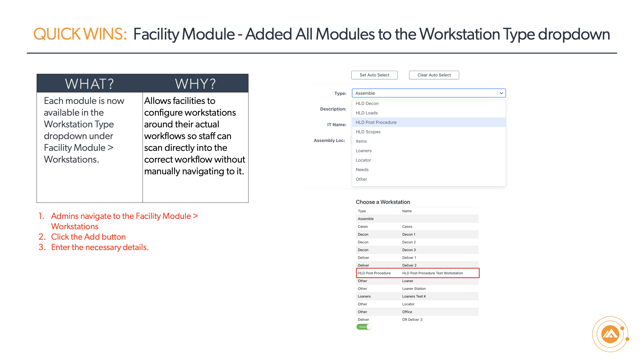Image resolution: width=644 pixels, height=362 pixels.
Task: Choose HLD Decon in the Type list
Action: pyautogui.click(x=429, y=104)
